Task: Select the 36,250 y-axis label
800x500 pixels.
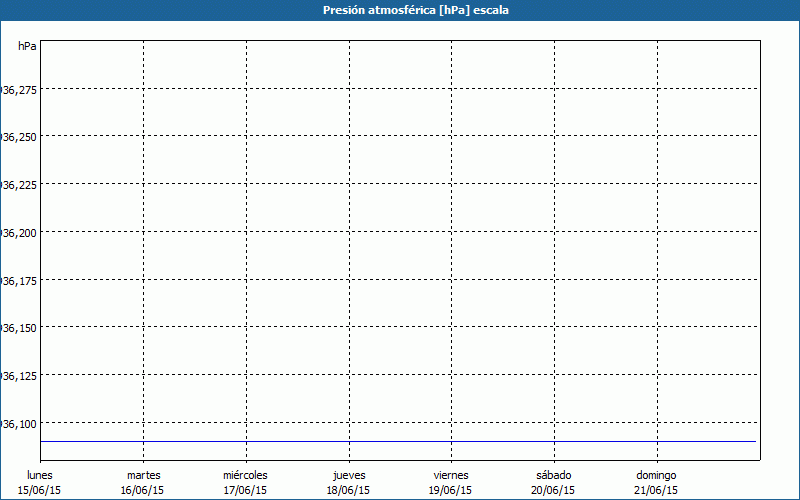Action: point(19,137)
